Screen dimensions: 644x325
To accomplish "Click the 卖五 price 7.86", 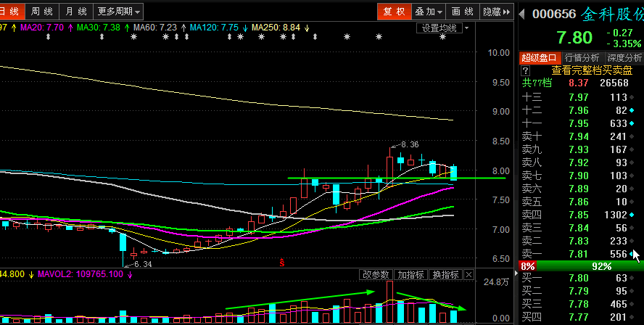I will click(x=579, y=202).
